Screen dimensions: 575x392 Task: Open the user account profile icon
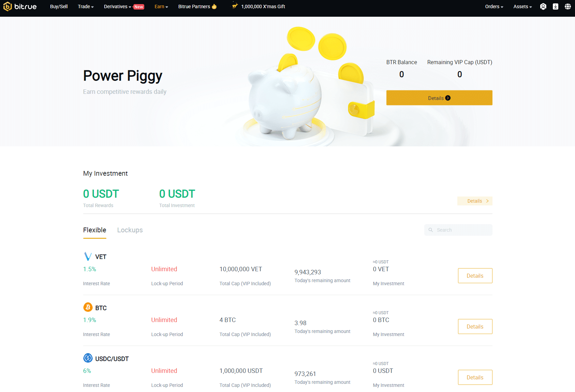543,6
